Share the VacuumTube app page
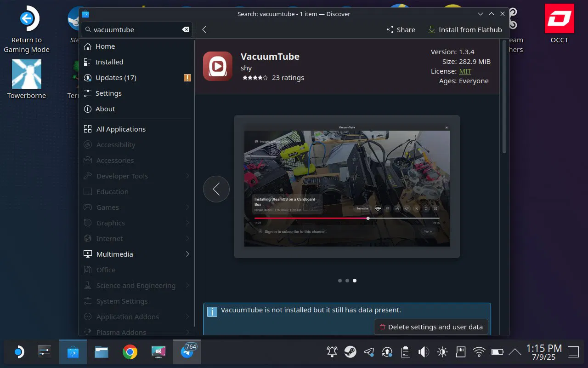Screen dimensions: 588x368 [401, 29]
